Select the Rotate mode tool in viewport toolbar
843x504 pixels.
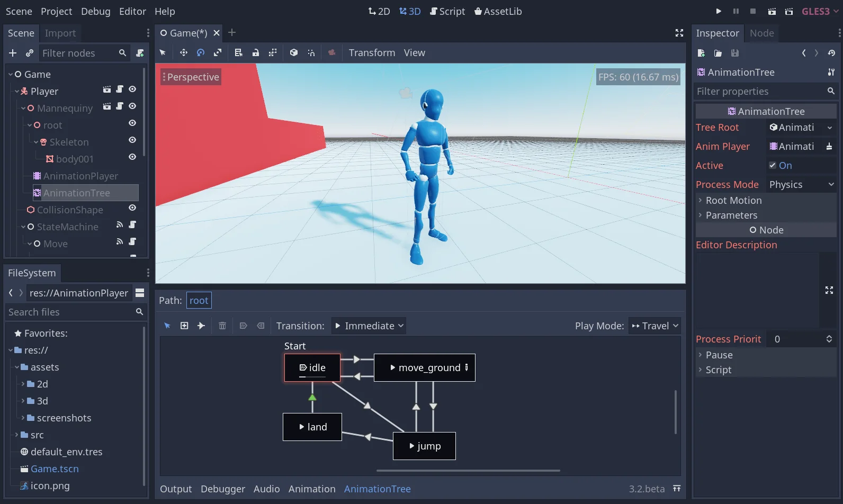click(x=201, y=52)
